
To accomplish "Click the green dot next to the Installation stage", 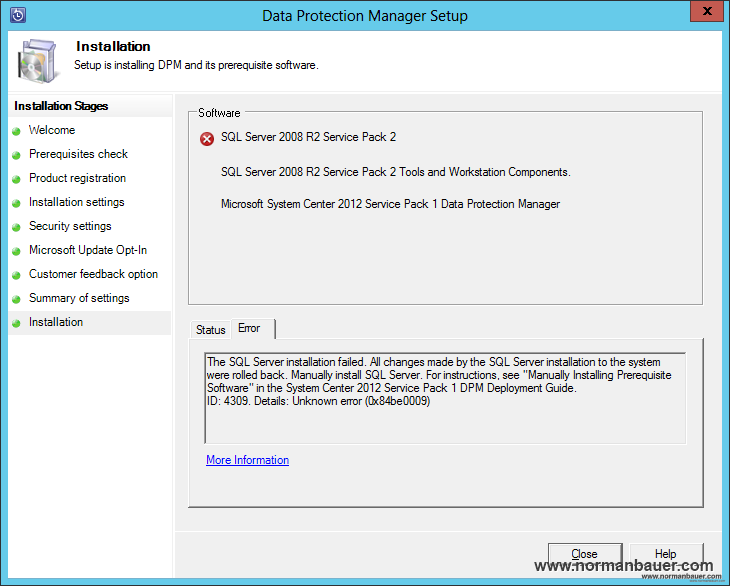I will click(17, 323).
